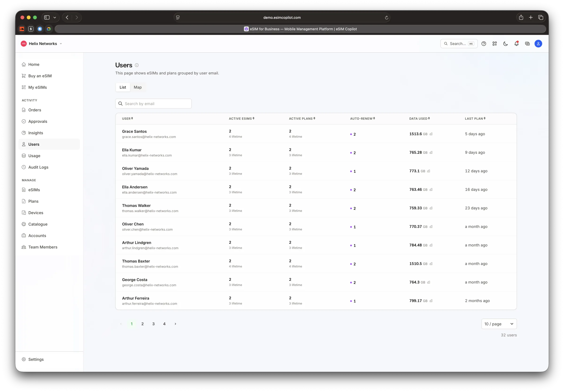This screenshot has width=564, height=392.
Task: Toggle the Safari sidebar button
Action: [x=47, y=17]
